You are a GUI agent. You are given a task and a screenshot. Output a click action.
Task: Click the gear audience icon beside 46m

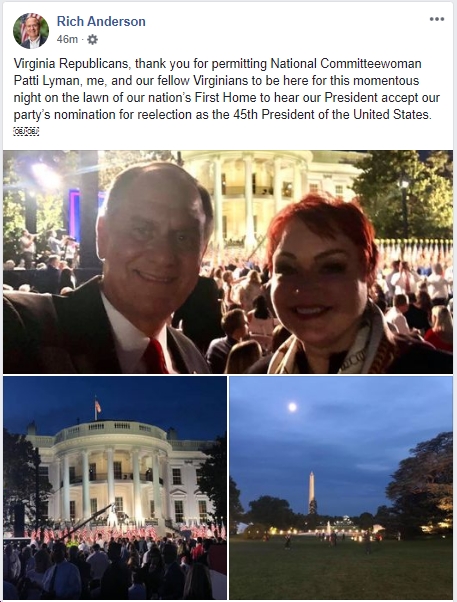93,39
